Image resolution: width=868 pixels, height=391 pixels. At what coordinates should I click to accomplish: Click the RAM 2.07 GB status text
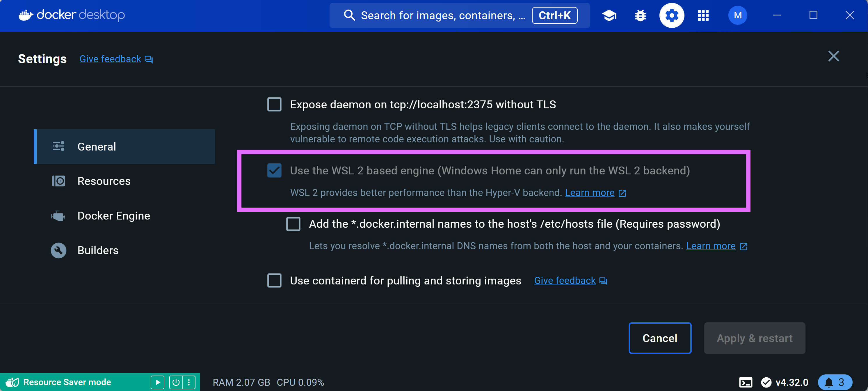241,382
